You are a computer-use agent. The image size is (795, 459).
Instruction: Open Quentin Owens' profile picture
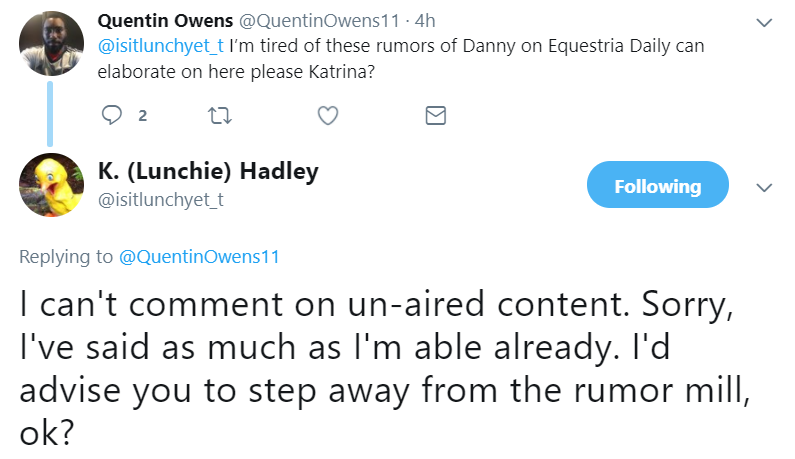52,44
